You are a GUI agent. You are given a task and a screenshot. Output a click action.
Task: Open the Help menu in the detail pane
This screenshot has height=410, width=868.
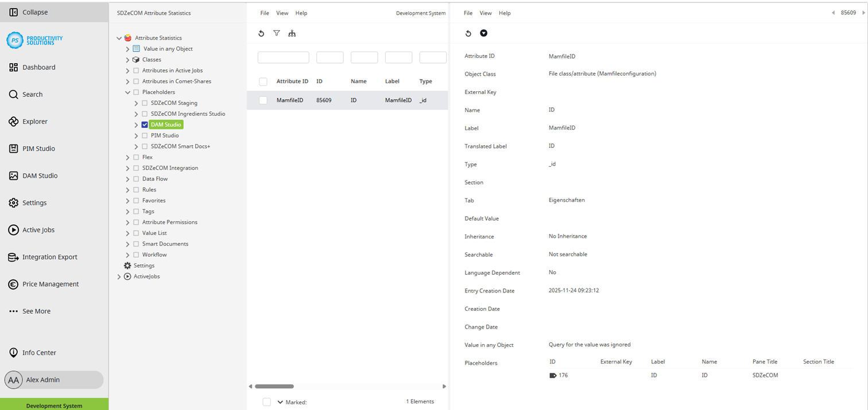coord(505,13)
